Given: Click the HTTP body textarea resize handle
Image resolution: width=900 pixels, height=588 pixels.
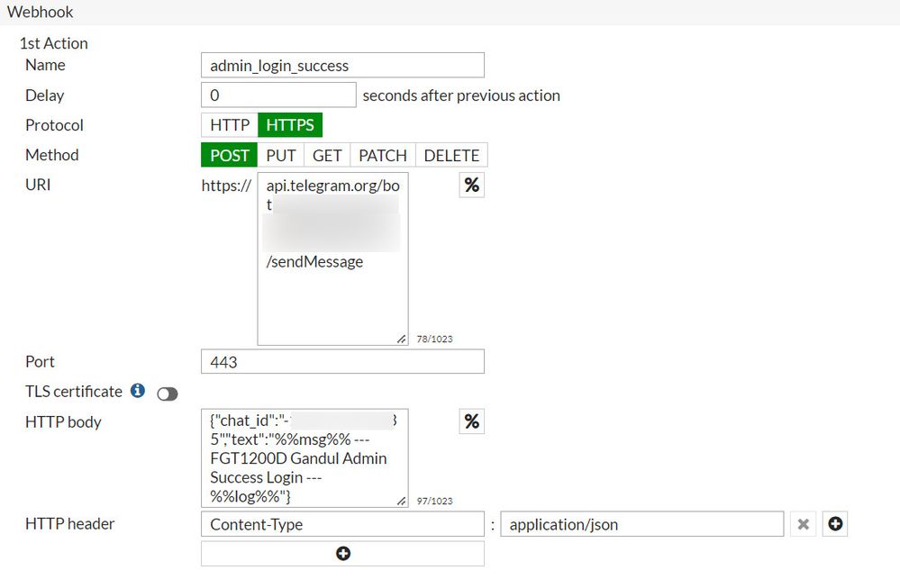Looking at the screenshot, I should [x=401, y=501].
